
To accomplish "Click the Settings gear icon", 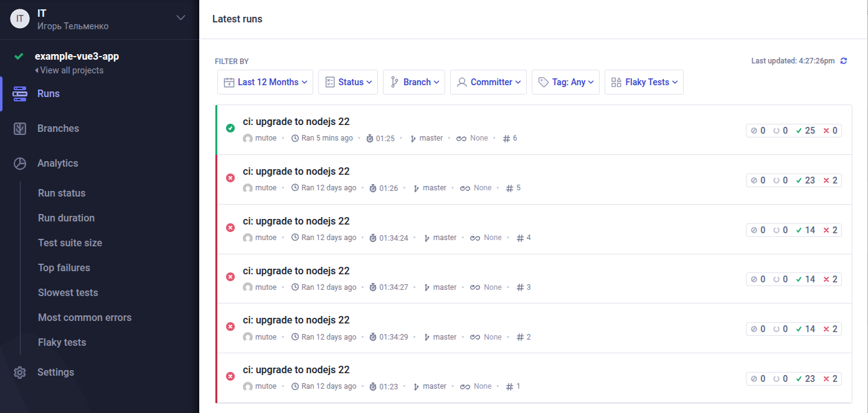I will point(20,373).
